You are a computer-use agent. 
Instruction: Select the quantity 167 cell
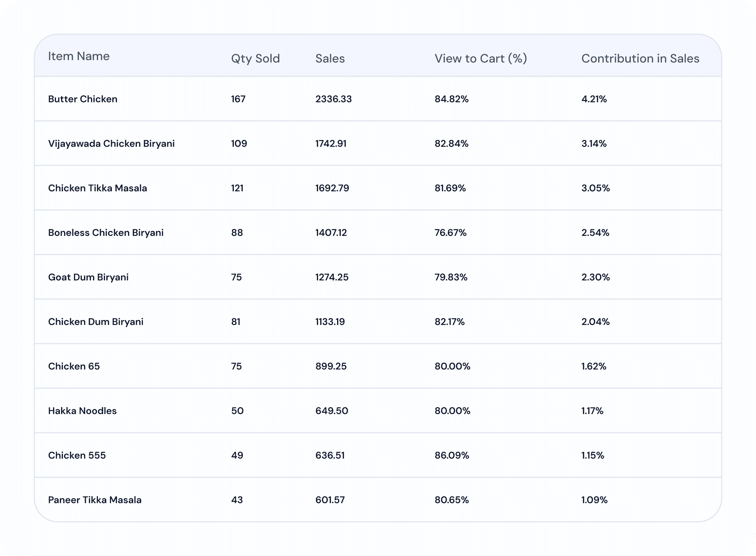click(x=238, y=99)
